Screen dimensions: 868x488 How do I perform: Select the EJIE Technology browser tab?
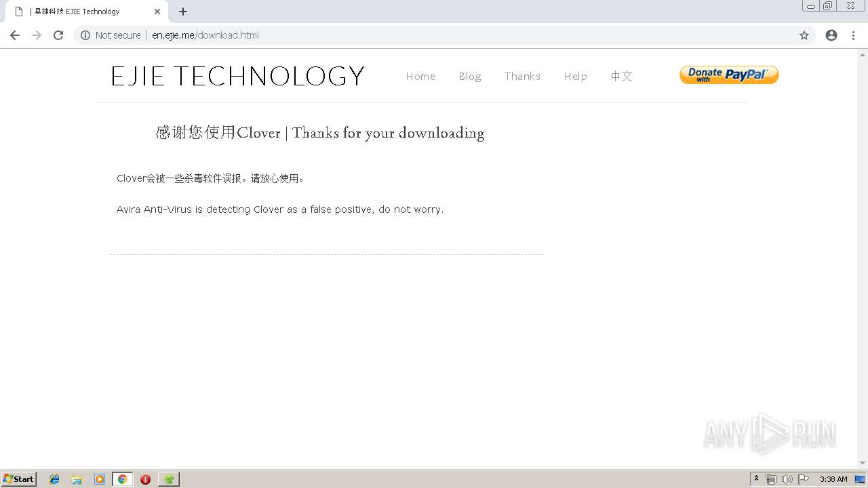coord(85,12)
